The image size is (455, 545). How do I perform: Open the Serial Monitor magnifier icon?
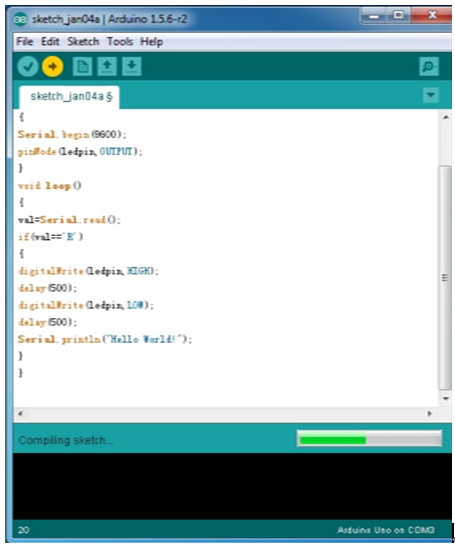[x=429, y=66]
